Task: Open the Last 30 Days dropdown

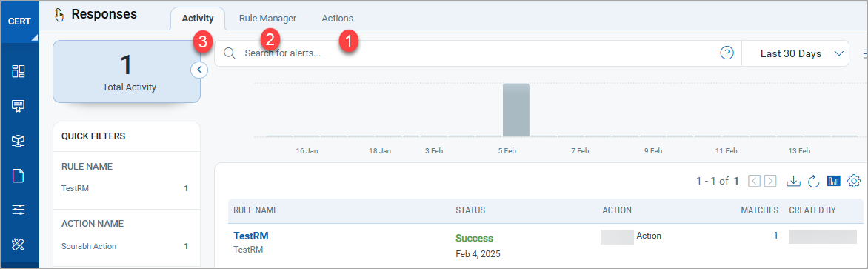Action: tap(795, 53)
